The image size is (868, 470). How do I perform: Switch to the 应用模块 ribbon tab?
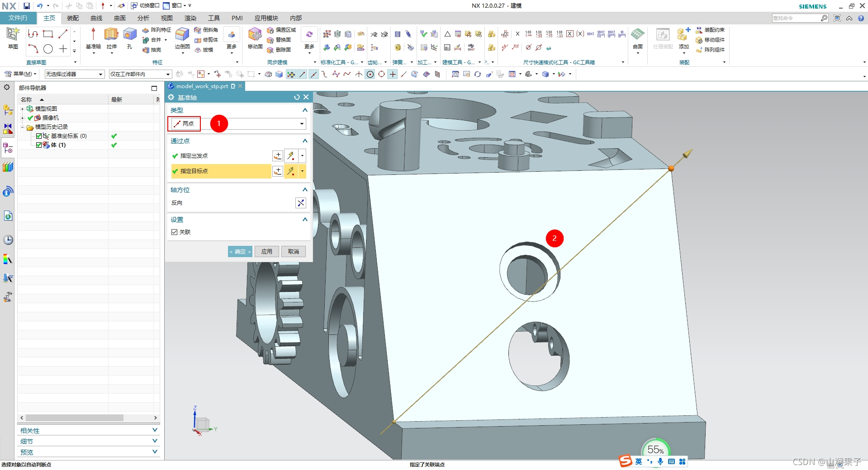click(x=266, y=18)
